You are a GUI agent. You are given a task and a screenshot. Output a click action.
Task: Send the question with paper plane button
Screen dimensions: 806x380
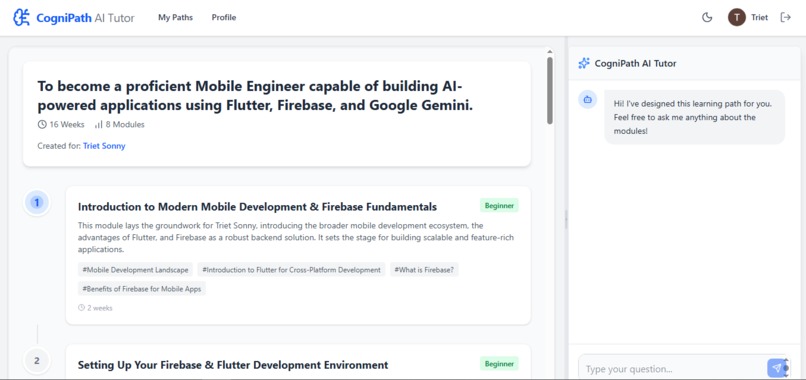click(777, 368)
